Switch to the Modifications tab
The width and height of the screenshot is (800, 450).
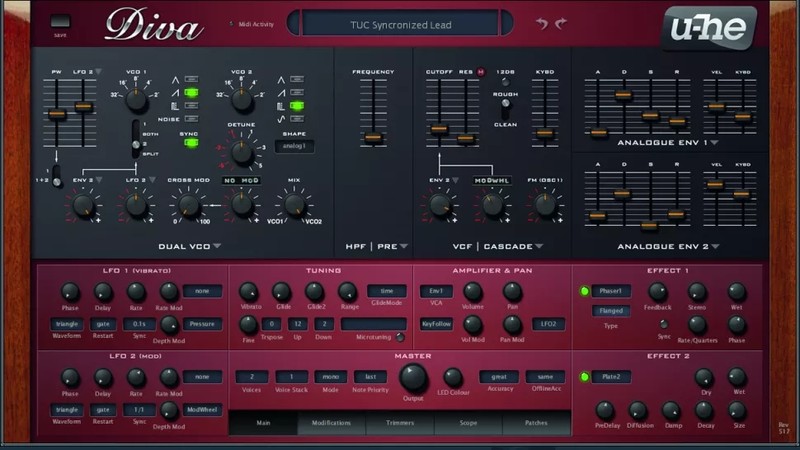(x=332, y=423)
